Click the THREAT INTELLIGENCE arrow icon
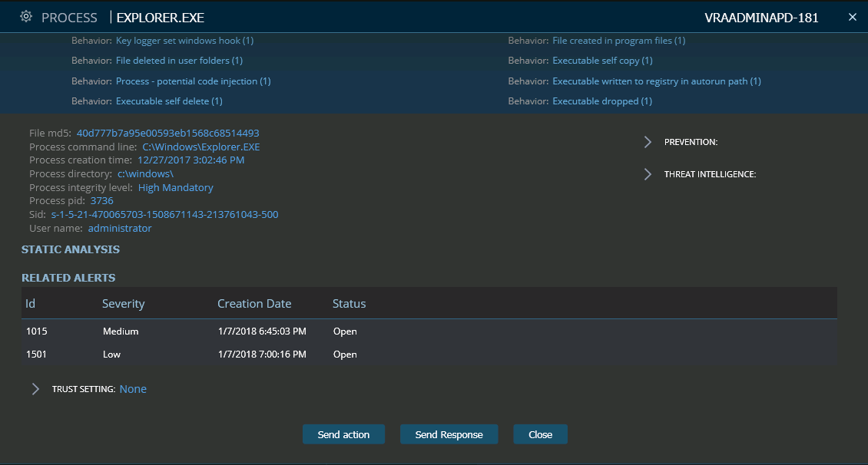Viewport: 868px width, 465px height. (x=646, y=173)
